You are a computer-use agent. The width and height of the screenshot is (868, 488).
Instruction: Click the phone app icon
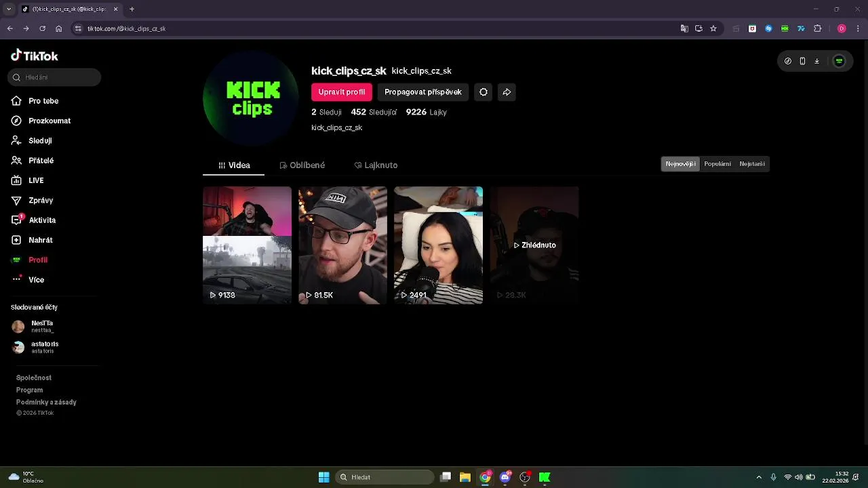802,61
